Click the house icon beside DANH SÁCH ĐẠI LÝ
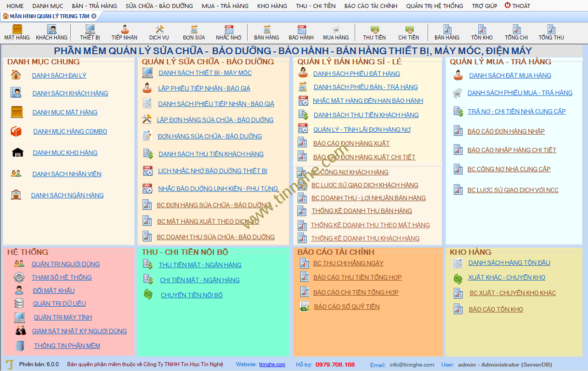 click(16, 75)
